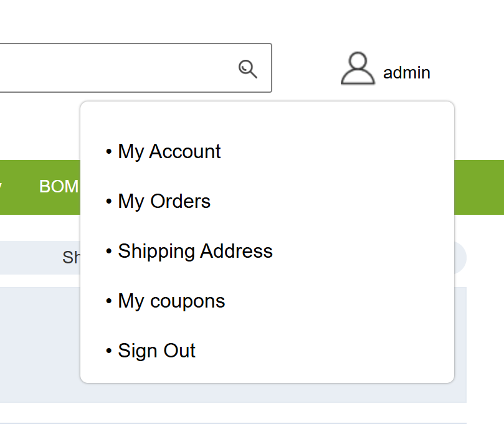Click the bullet before Shipping Address
This screenshot has height=424, width=504.
pos(109,252)
